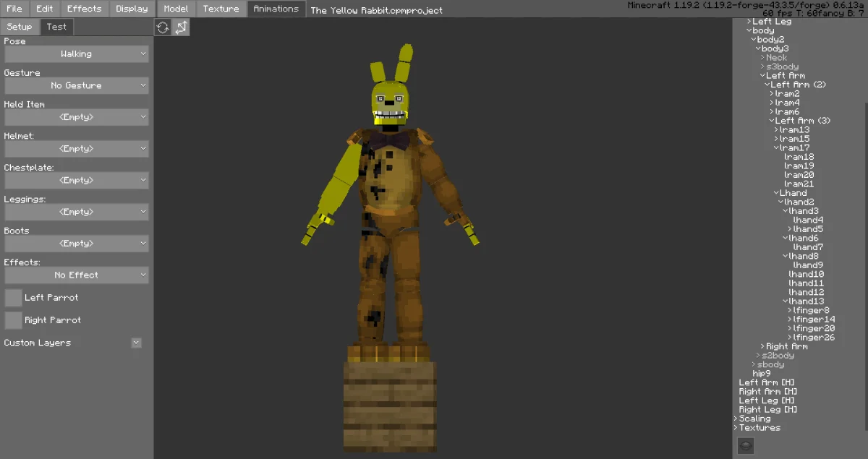
Task: Open the Chestplate dropdown
Action: 77,180
